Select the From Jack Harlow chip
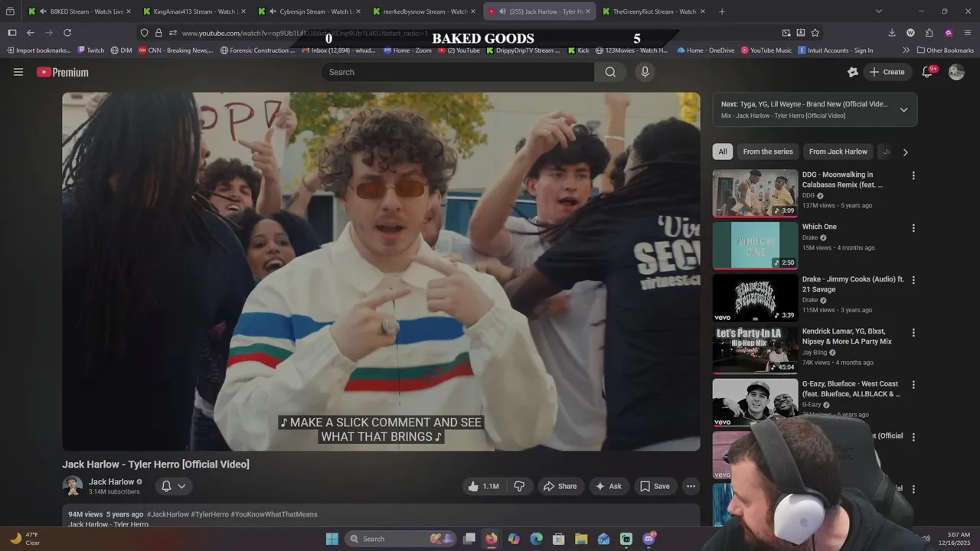This screenshot has width=980, height=551. (838, 152)
